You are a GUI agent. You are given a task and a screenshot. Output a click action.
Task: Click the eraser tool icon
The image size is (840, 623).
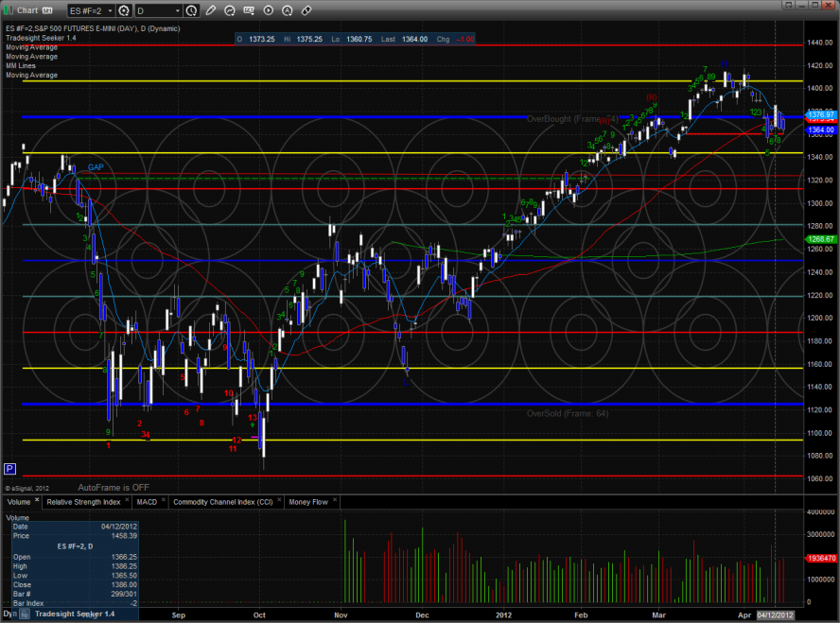point(306,10)
